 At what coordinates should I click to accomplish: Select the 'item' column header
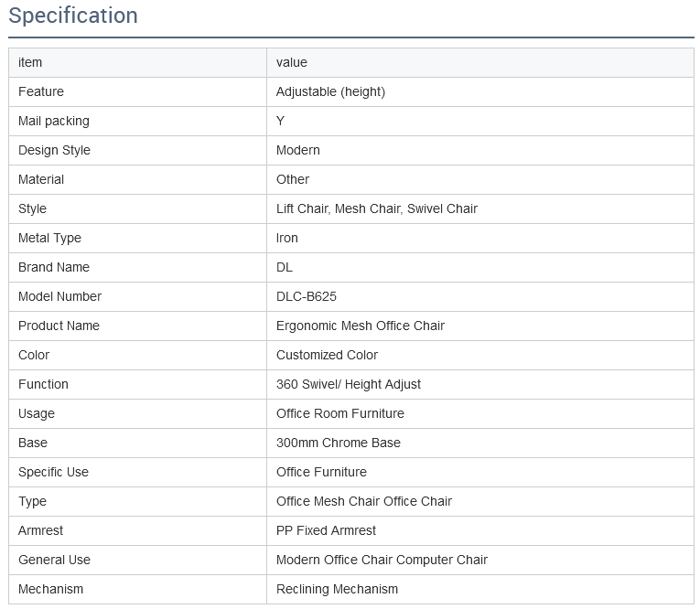coord(30,62)
